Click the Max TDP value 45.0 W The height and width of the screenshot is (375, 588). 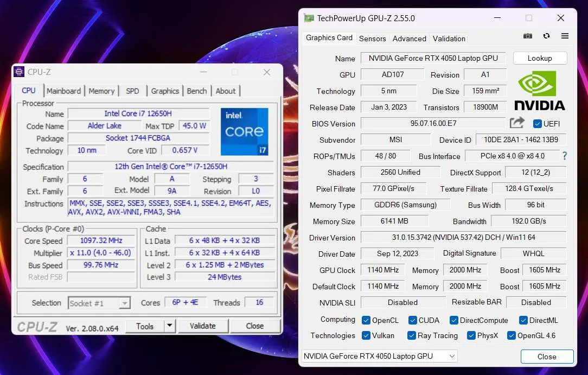[x=194, y=126]
